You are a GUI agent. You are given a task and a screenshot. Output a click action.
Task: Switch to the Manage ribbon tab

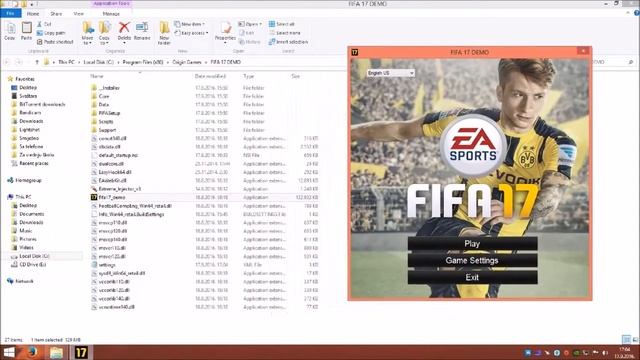[111, 13]
